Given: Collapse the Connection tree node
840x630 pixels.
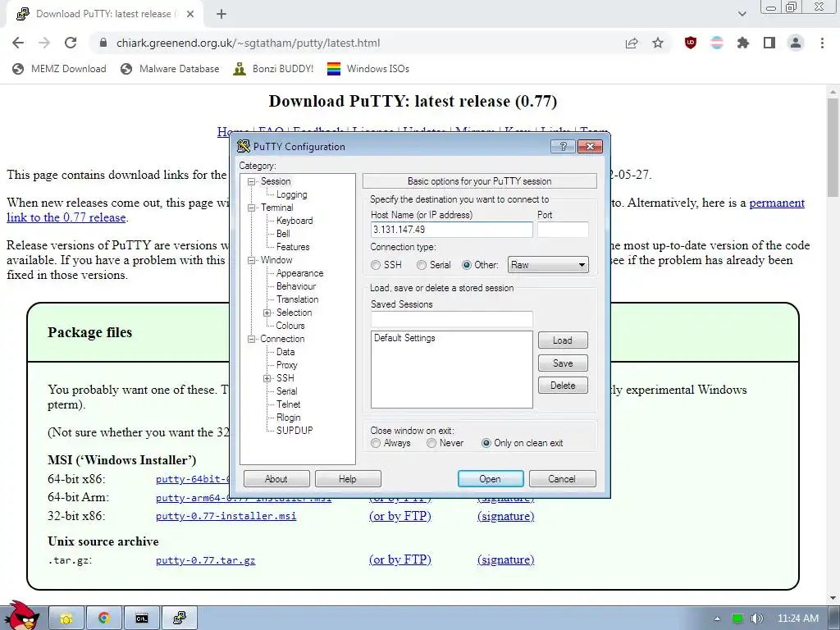Looking at the screenshot, I should click(x=251, y=339).
